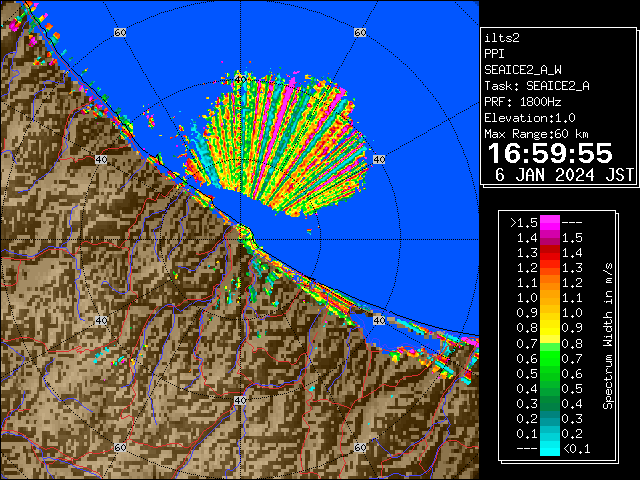Viewport: 640px width, 480px height.
Task: Click the 40 range label on the echo's upper edge
Action: [x=240, y=79]
